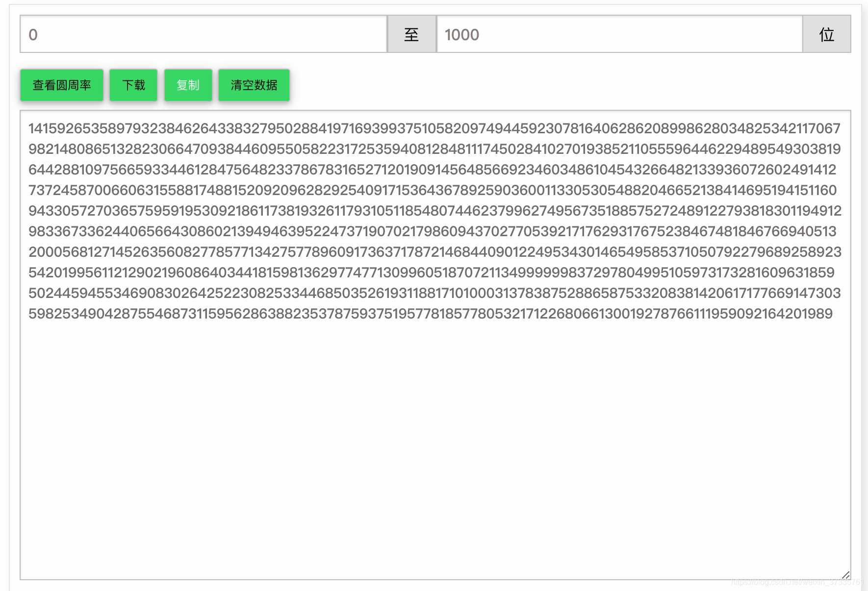Click the digit line starting 94330572703657
Image resolution: width=868 pixels, height=591 pixels.
pos(435,211)
